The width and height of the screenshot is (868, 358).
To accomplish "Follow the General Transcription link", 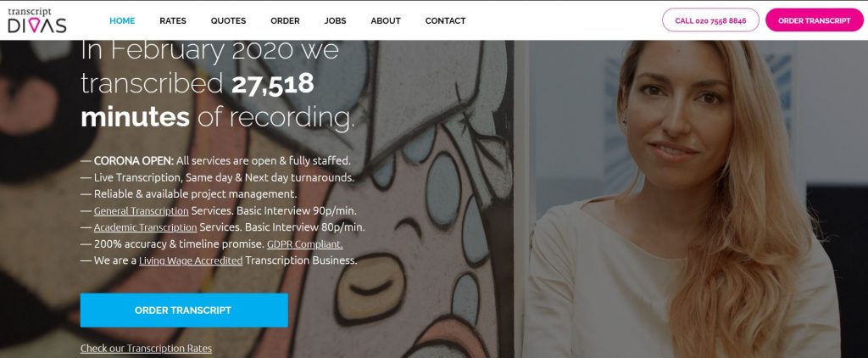I will pyautogui.click(x=142, y=210).
